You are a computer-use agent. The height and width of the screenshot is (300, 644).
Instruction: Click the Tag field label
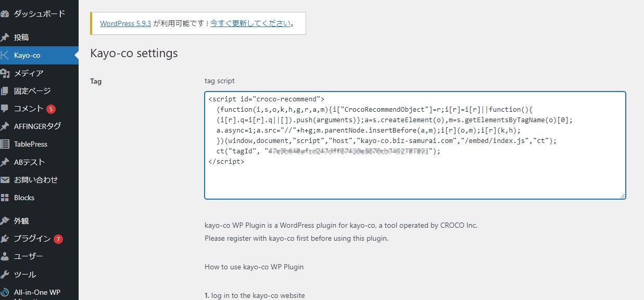[x=96, y=82]
